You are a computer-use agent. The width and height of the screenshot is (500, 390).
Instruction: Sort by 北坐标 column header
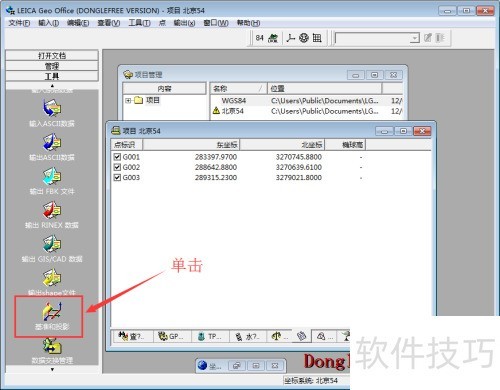point(282,145)
